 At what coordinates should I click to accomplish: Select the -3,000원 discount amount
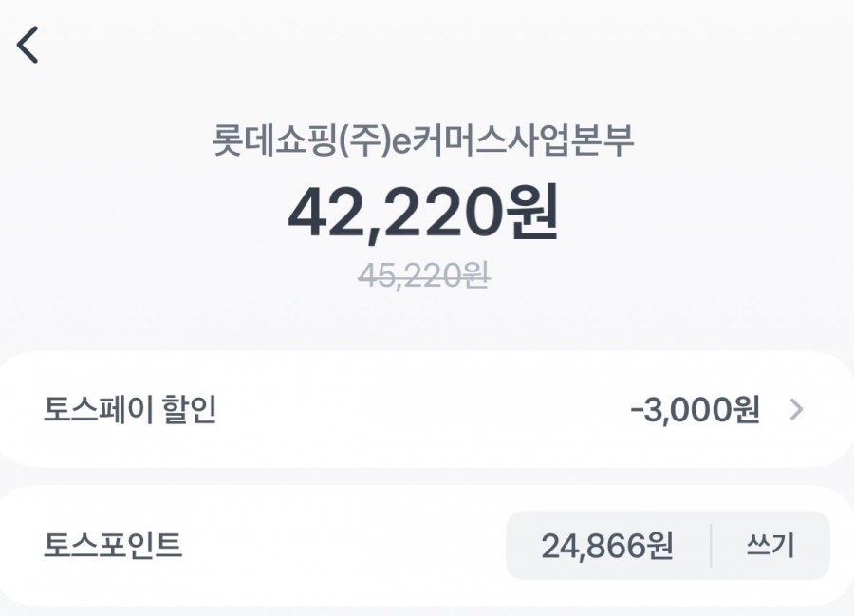(695, 410)
